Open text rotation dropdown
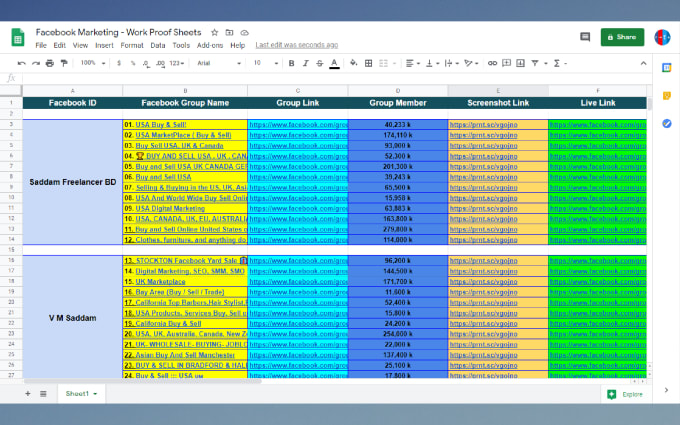Image resolution: width=680 pixels, height=425 pixels. (x=471, y=63)
